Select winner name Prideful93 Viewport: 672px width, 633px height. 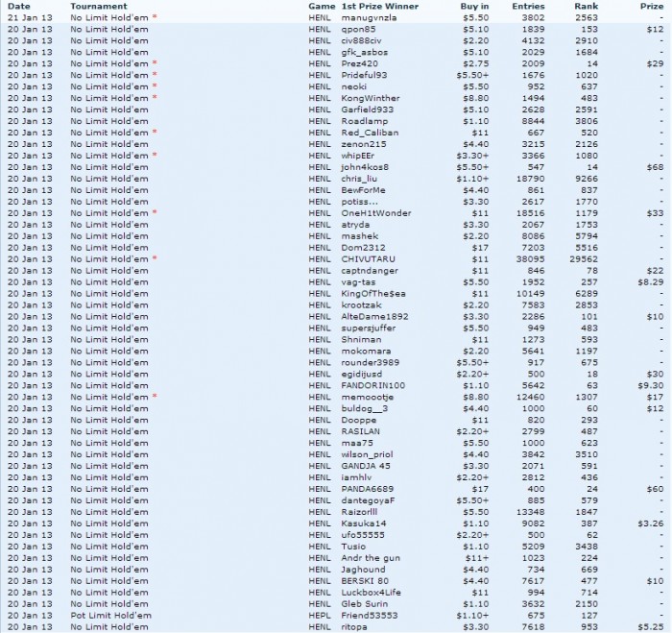(x=364, y=75)
